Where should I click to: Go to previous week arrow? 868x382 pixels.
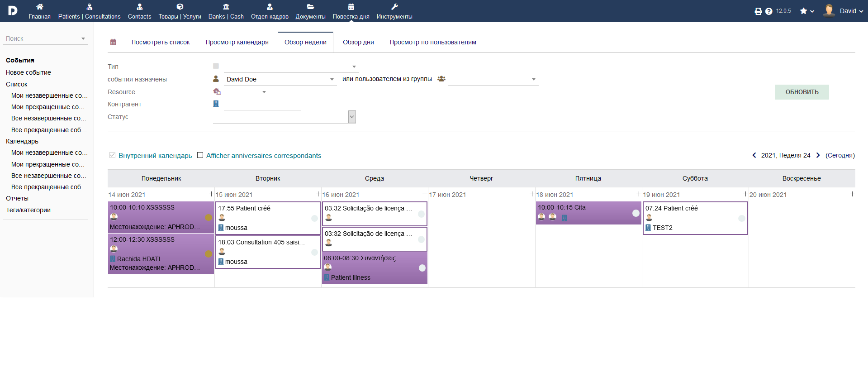click(754, 155)
